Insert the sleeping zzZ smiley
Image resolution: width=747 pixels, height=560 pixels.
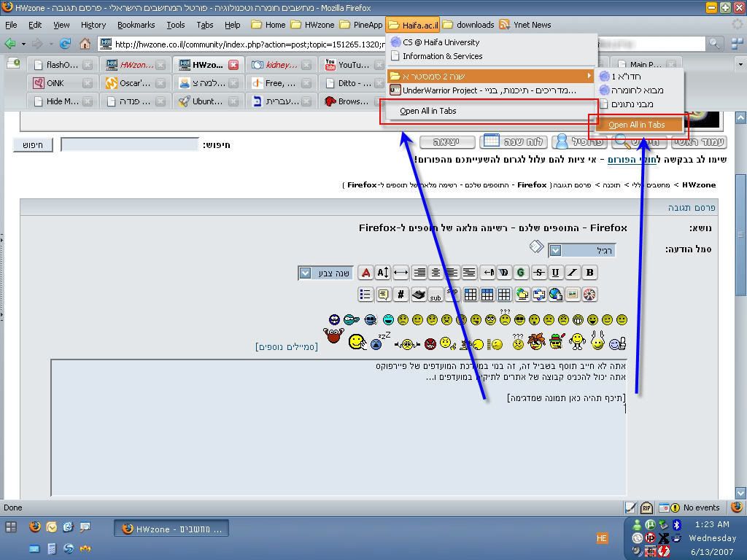pos(379,341)
